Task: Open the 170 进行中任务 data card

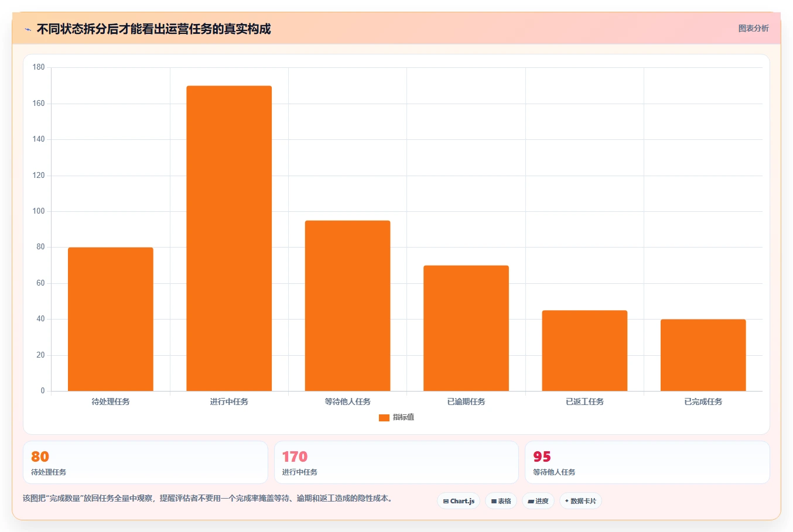Action: pyautogui.click(x=396, y=462)
